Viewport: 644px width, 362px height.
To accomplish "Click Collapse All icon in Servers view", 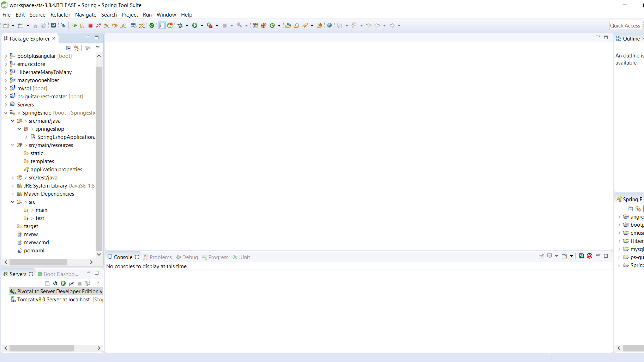I will coord(47,283).
